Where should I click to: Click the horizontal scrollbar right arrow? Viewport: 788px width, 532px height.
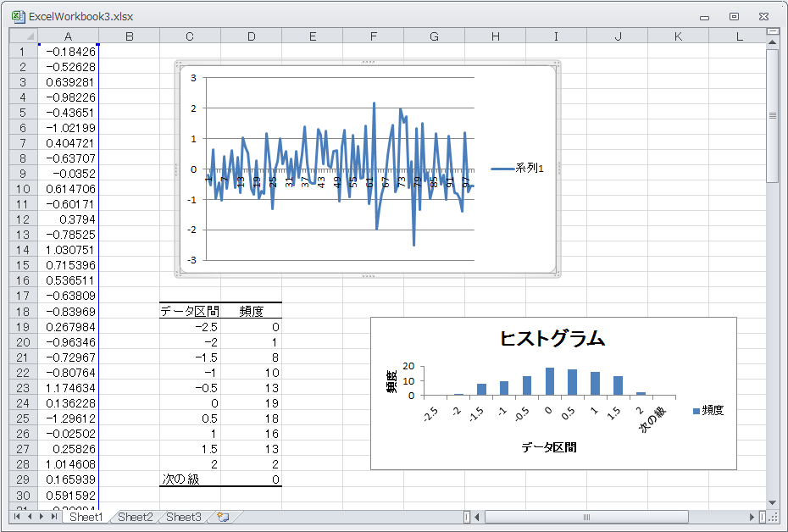click(x=752, y=517)
